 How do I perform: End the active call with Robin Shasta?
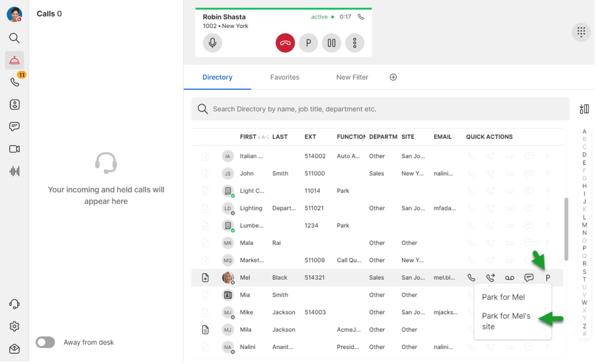tap(285, 43)
